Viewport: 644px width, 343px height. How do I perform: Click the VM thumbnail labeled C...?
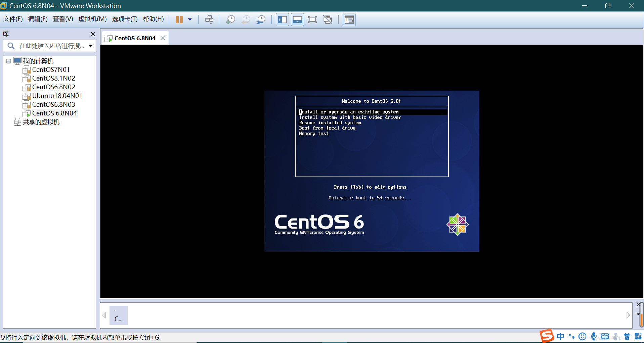click(x=119, y=315)
